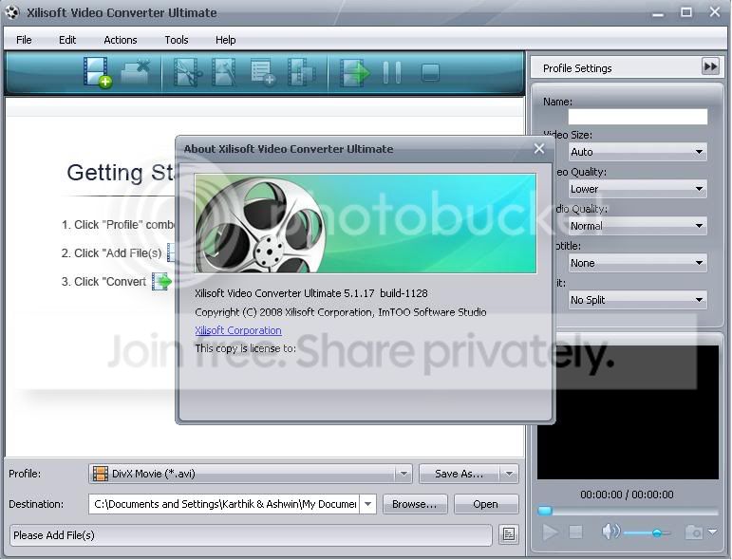Click the Profile Settings header
The height and width of the screenshot is (560, 732).
pyautogui.click(x=577, y=68)
